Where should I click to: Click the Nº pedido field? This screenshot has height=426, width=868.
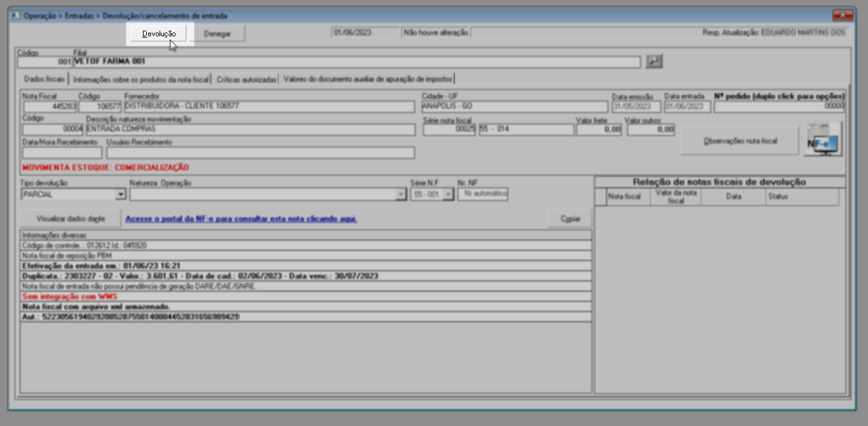(x=779, y=107)
